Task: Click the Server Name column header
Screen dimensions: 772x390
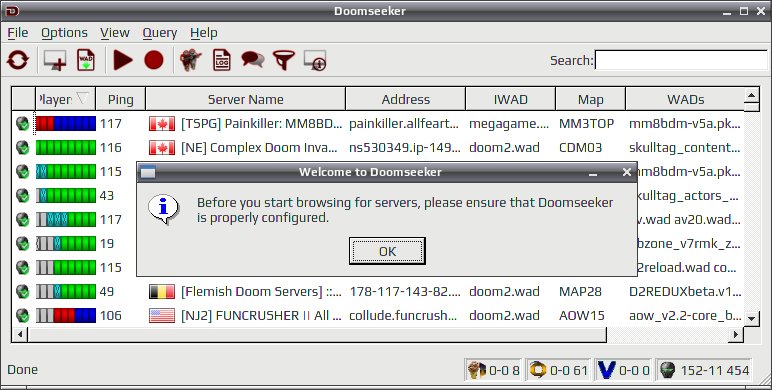Action: click(246, 99)
